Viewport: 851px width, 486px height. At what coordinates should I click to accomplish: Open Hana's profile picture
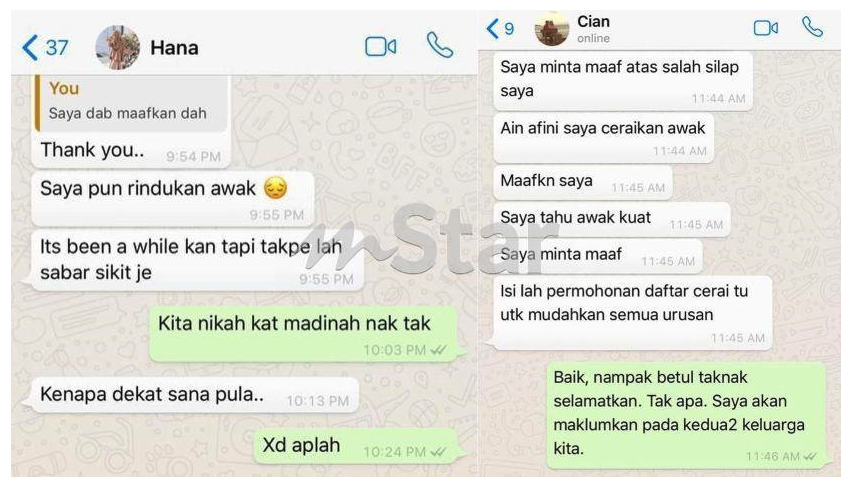117,47
